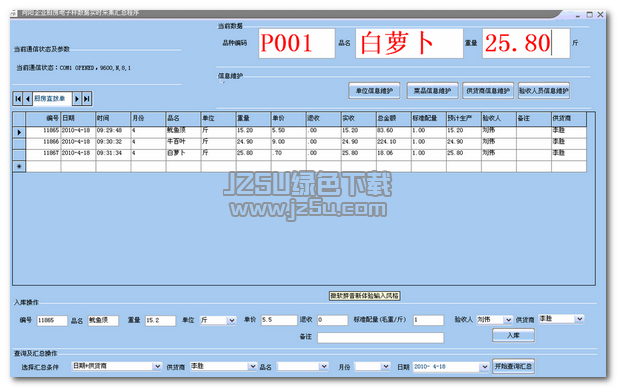Click the 供货商 column header in grid
This screenshot has height=388, width=617.
569,118
